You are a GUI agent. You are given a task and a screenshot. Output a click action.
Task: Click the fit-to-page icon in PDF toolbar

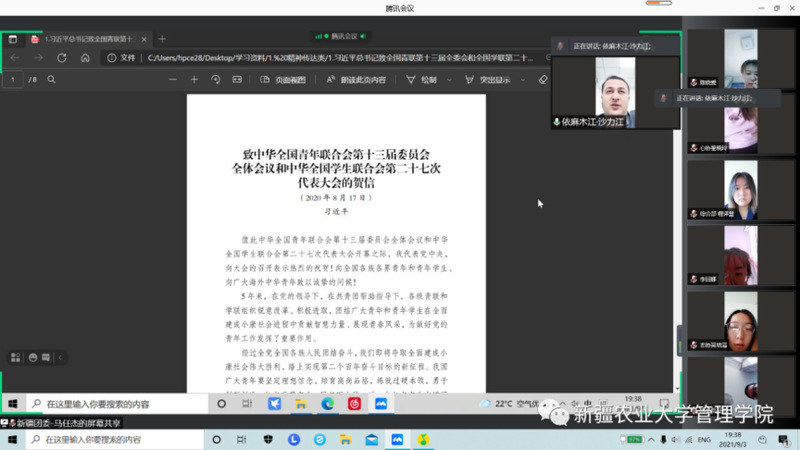coord(238,79)
